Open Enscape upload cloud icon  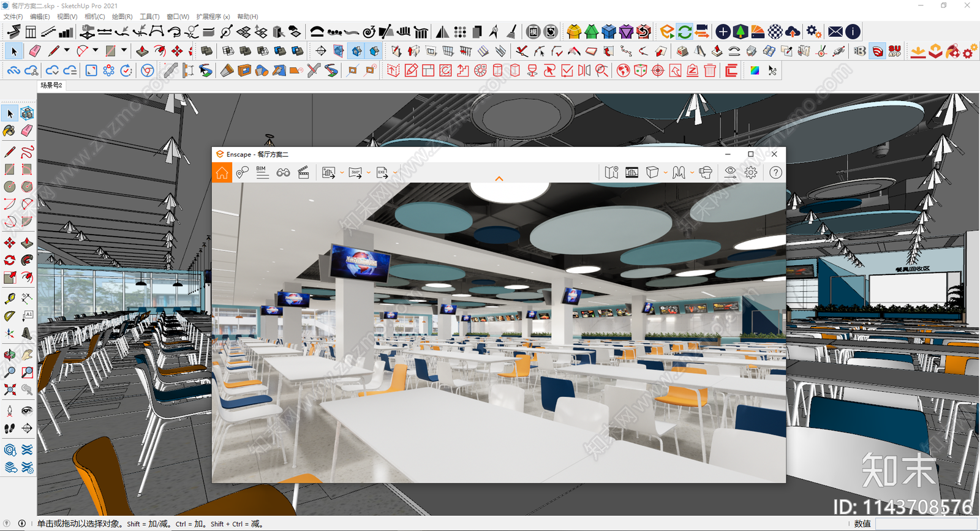pyautogui.click(x=793, y=31)
